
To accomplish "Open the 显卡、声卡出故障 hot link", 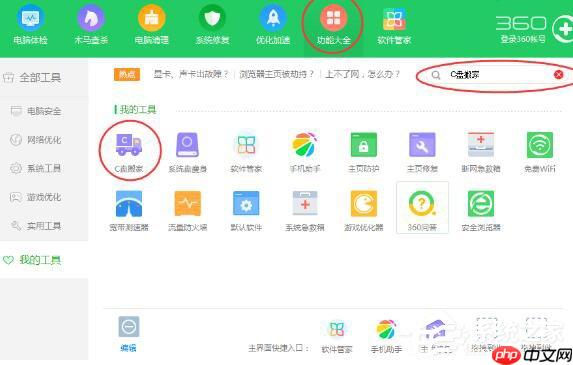I will click(x=191, y=75).
